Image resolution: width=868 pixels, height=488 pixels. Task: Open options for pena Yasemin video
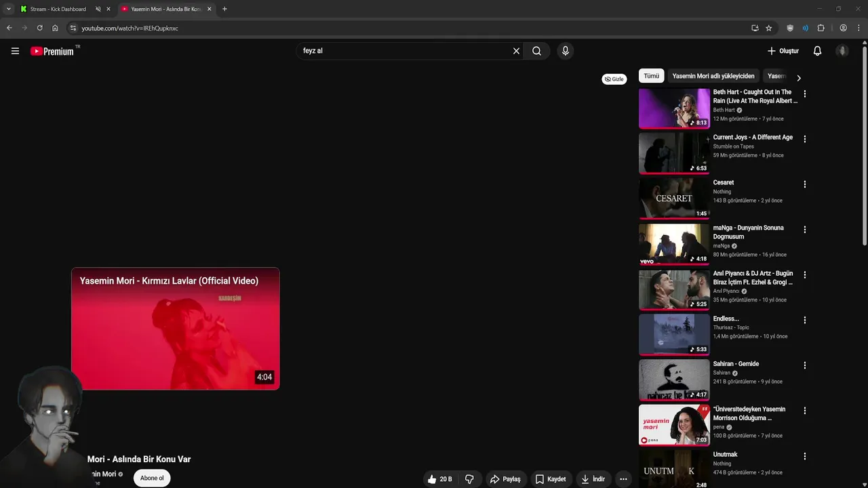click(805, 411)
